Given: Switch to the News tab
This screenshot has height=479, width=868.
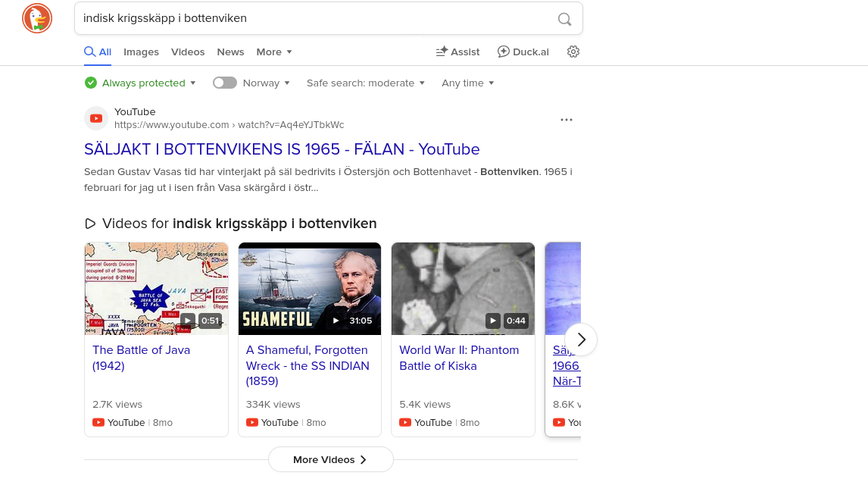Looking at the screenshot, I should point(230,52).
